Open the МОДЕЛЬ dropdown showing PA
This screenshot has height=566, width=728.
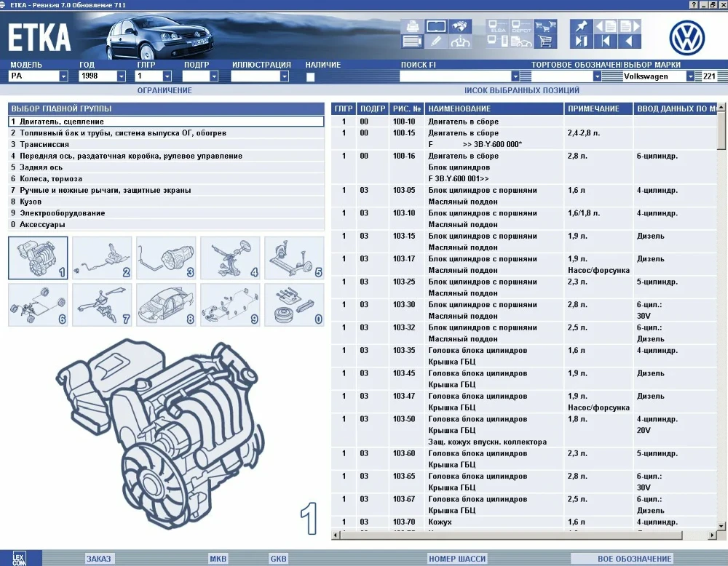63,76
